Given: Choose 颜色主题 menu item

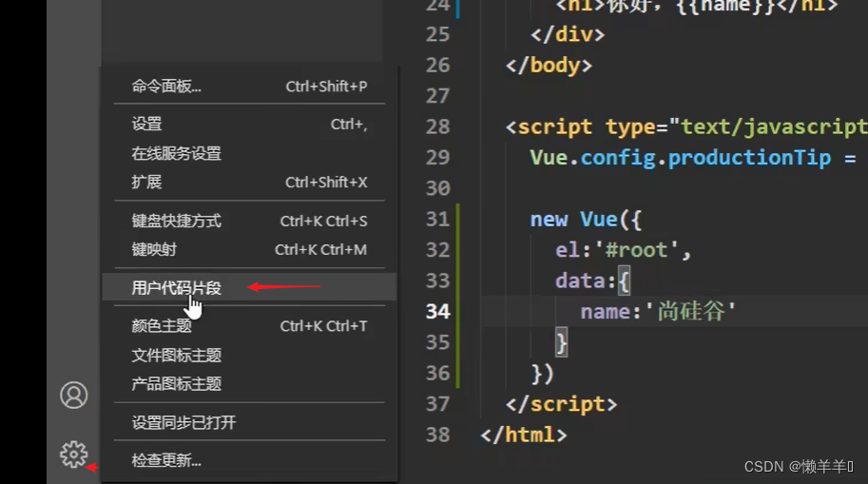Looking at the screenshot, I should (249, 326).
